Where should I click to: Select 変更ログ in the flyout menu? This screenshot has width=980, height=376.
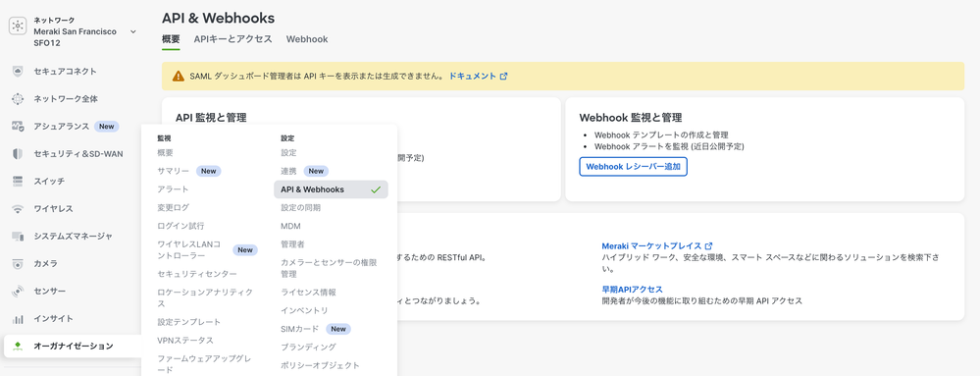[x=173, y=207]
